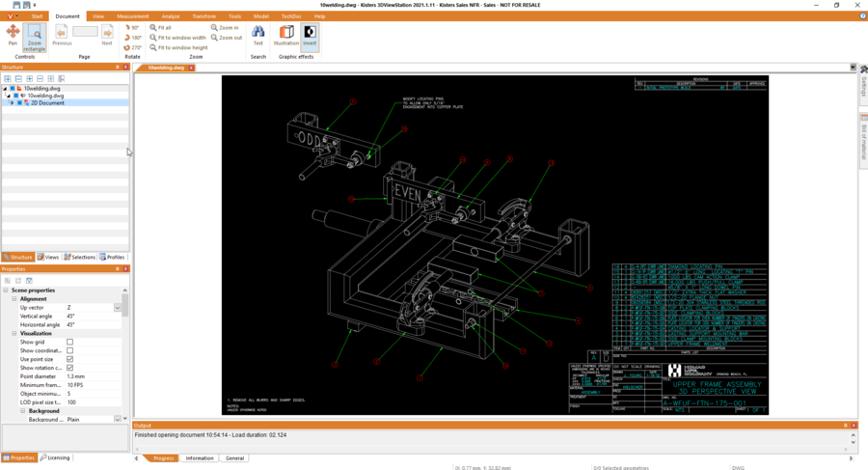Switch to the Selections panel tab

pos(80,257)
